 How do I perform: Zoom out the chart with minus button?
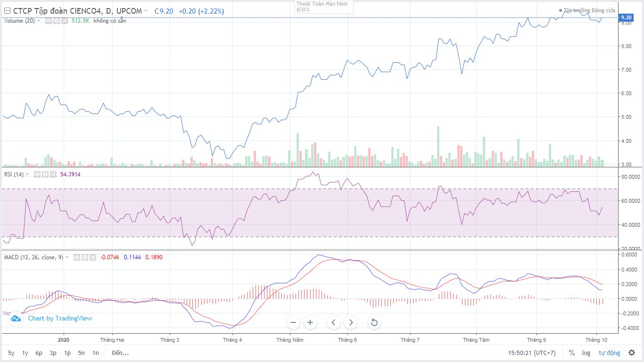pos(293,322)
